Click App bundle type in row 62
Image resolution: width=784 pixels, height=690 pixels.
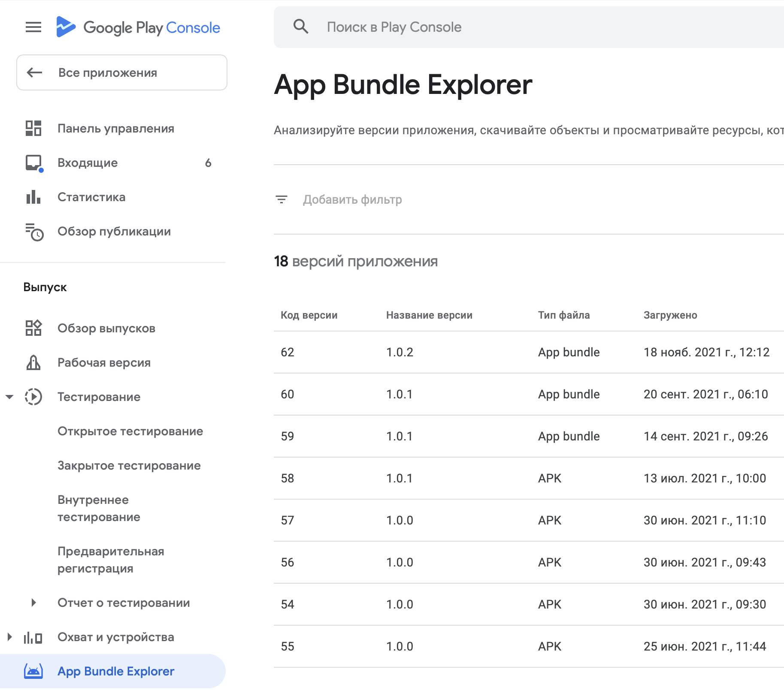[x=569, y=352]
